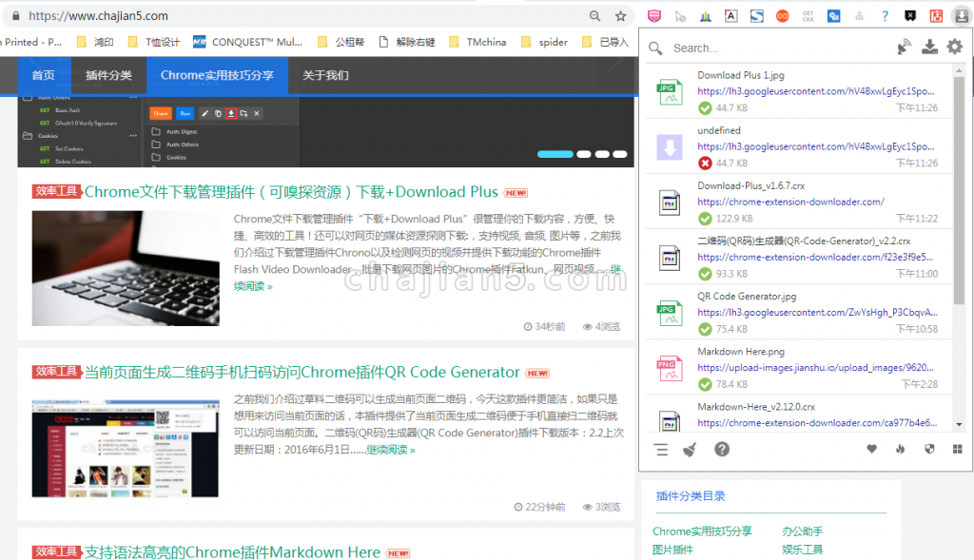The image size is (974, 560).
Task: Click the zoom magnifier in the address bar
Action: pos(595,16)
